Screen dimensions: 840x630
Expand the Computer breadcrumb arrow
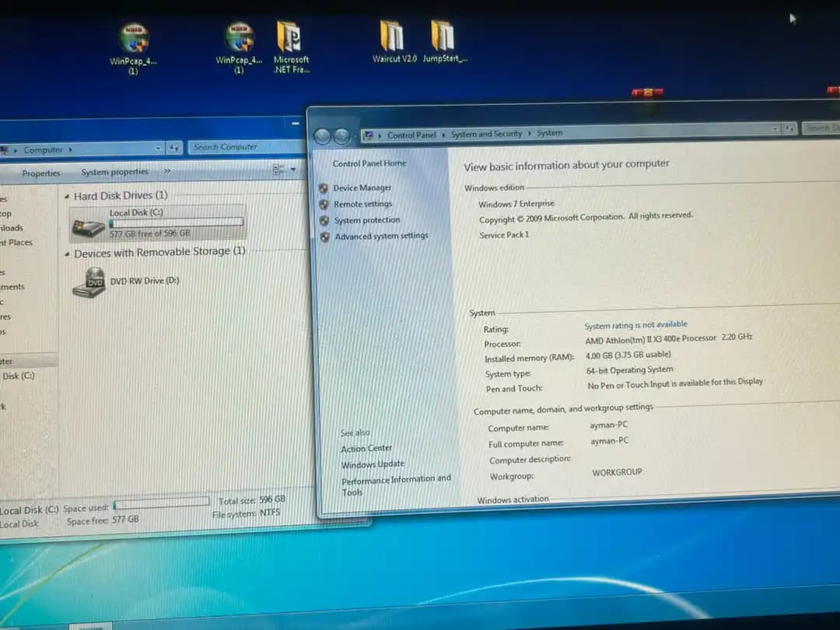[x=71, y=149]
